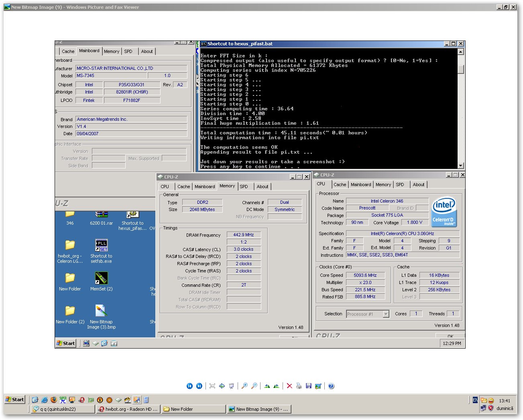Click the Best Fit toolbar icon
The height and width of the screenshot is (420, 523).
(x=212, y=386)
